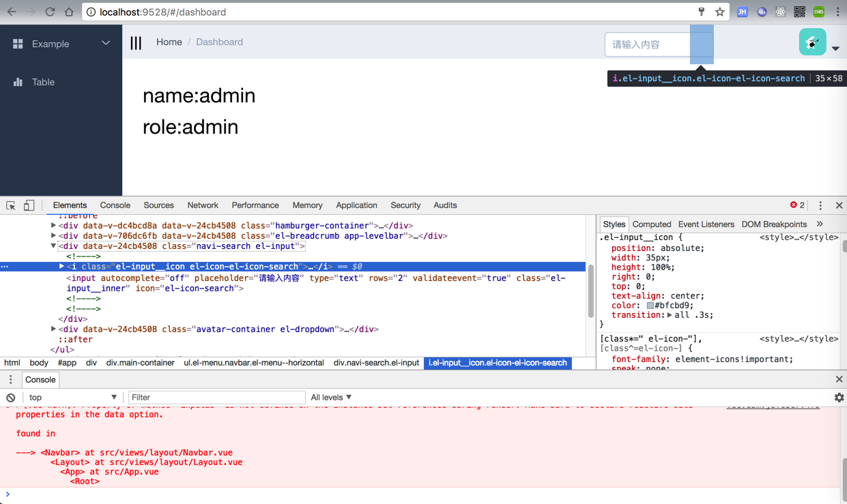This screenshot has width=847, height=504.
Task: Expand the avatar-container el-dropdown div node
Action: coord(53,329)
